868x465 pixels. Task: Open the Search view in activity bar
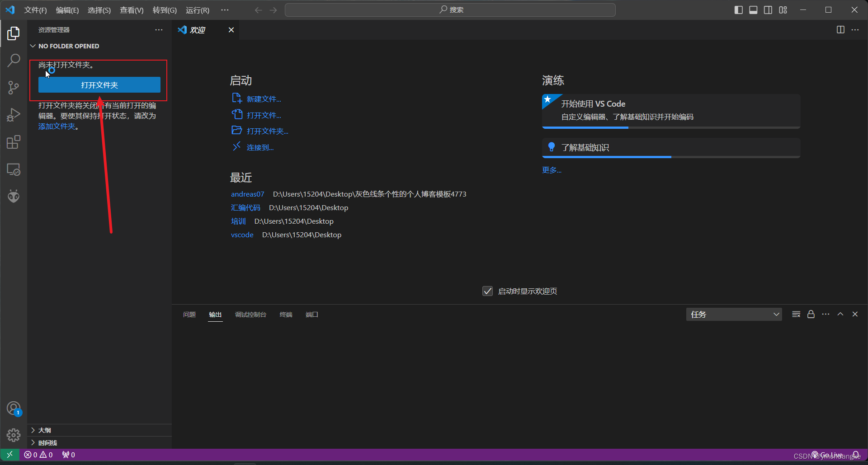(14, 60)
